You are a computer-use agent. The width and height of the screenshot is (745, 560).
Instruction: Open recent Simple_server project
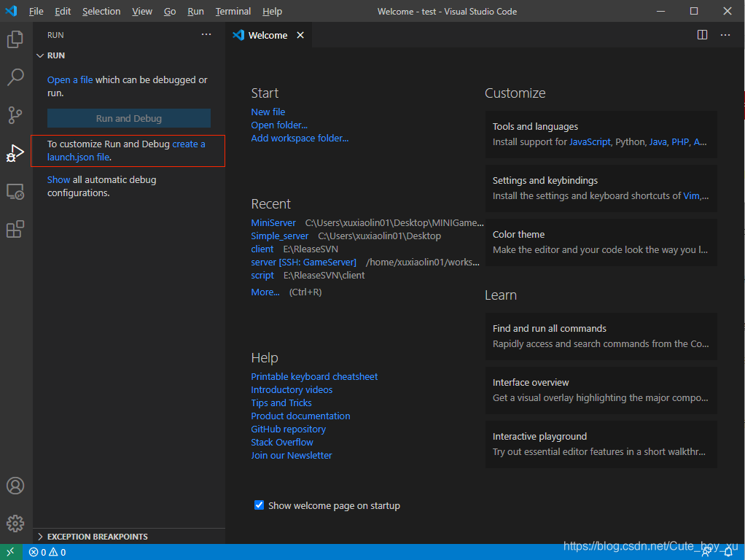coord(280,236)
